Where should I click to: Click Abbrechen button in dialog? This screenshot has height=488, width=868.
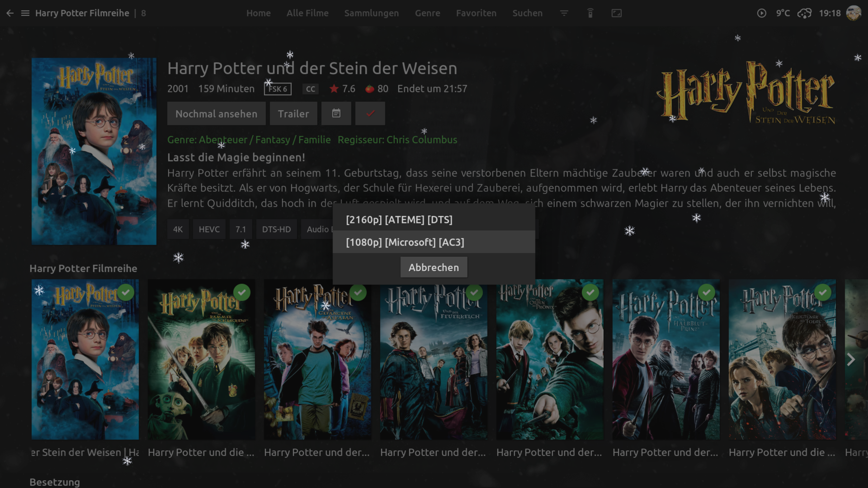point(434,267)
